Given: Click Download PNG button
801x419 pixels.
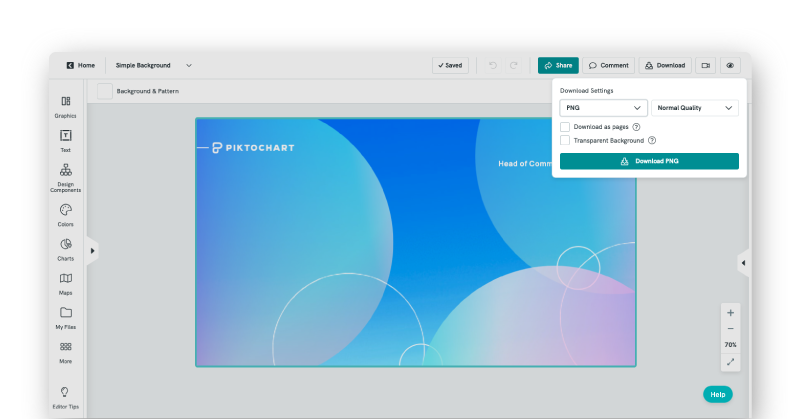Looking at the screenshot, I should [649, 161].
